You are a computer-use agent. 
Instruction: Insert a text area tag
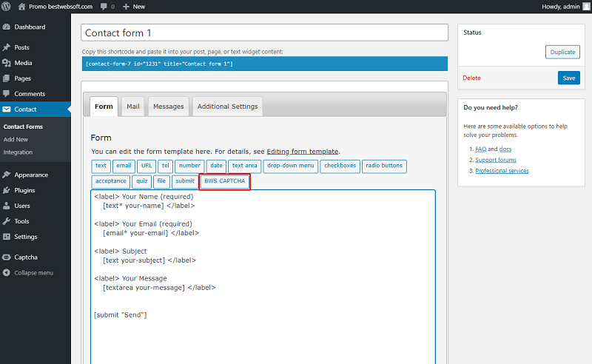[x=245, y=166]
